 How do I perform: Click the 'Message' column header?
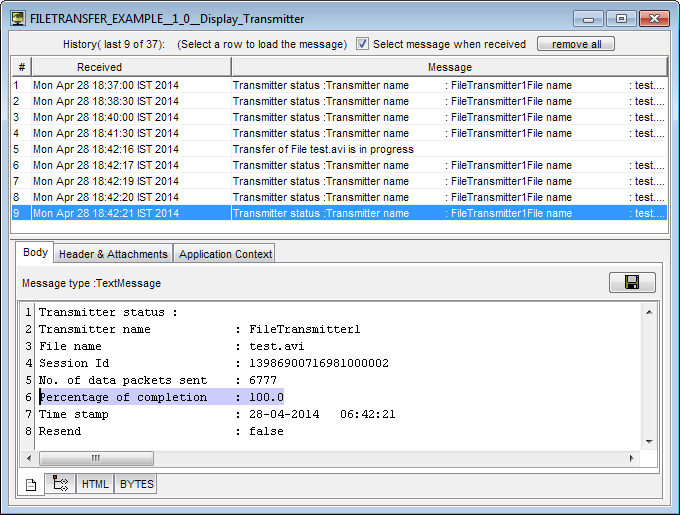[449, 66]
